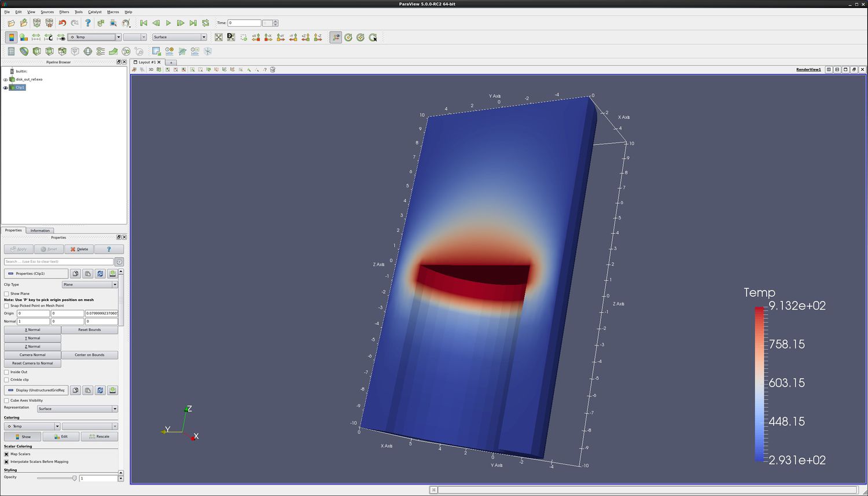Open the Catalyst menu
The height and width of the screenshot is (496, 868).
(x=95, y=12)
